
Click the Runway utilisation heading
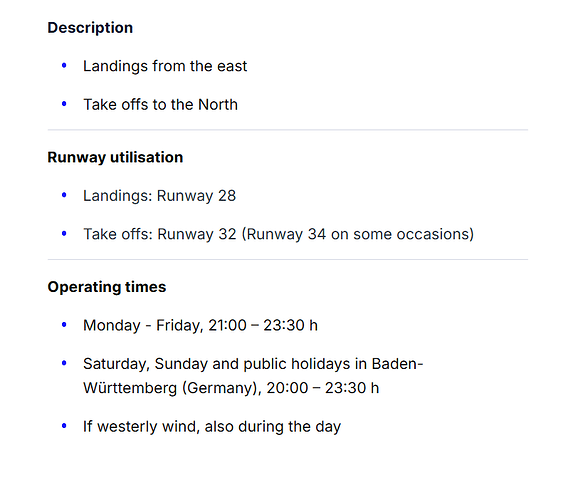click(x=115, y=157)
